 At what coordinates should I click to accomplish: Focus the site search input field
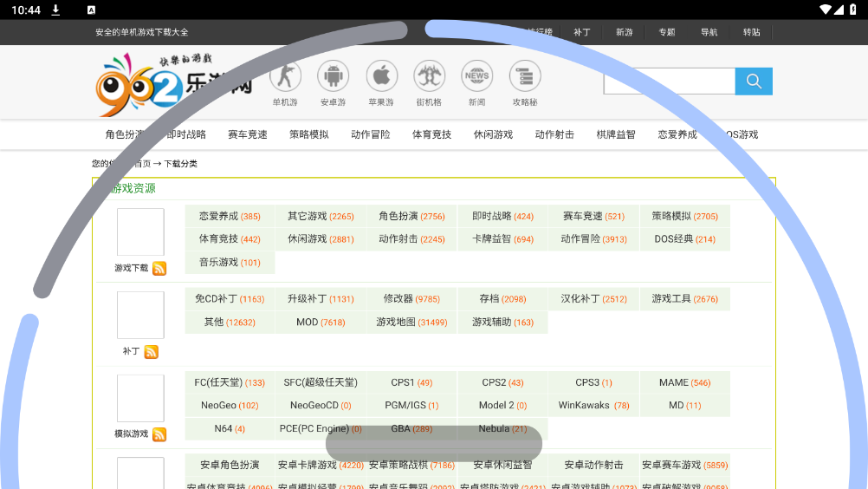tap(670, 81)
